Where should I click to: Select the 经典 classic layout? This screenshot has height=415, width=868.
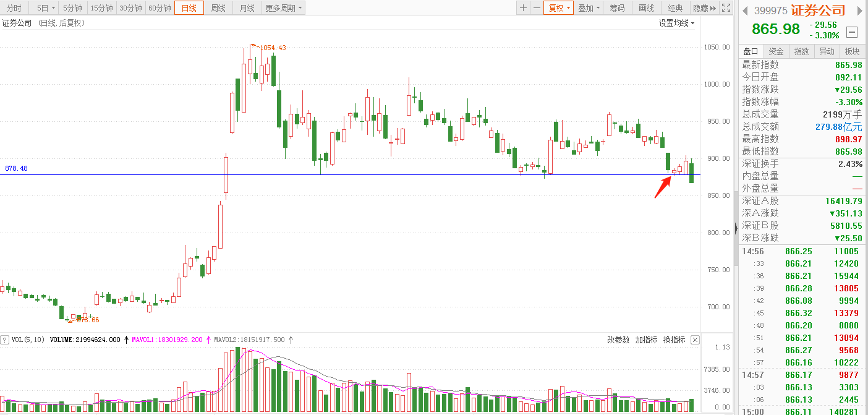click(x=675, y=8)
